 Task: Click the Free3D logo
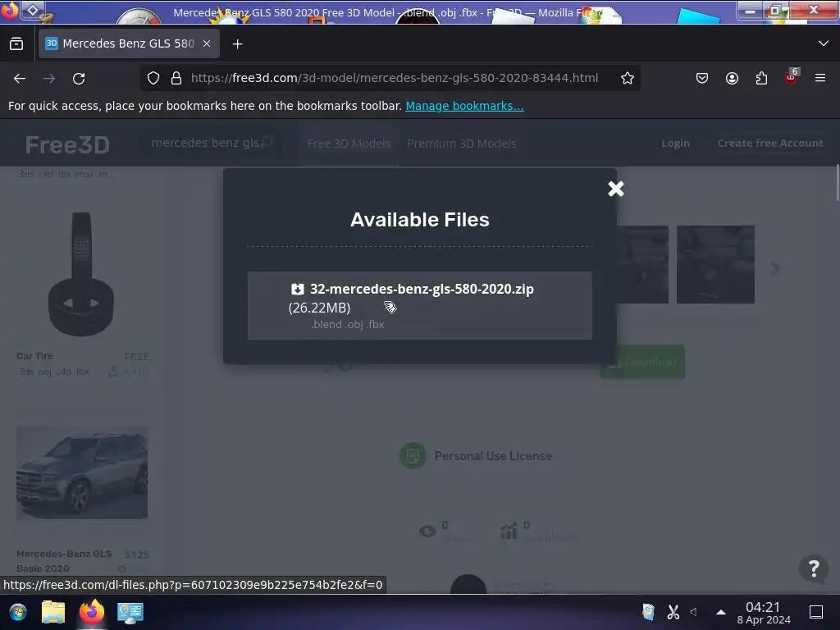tap(67, 144)
